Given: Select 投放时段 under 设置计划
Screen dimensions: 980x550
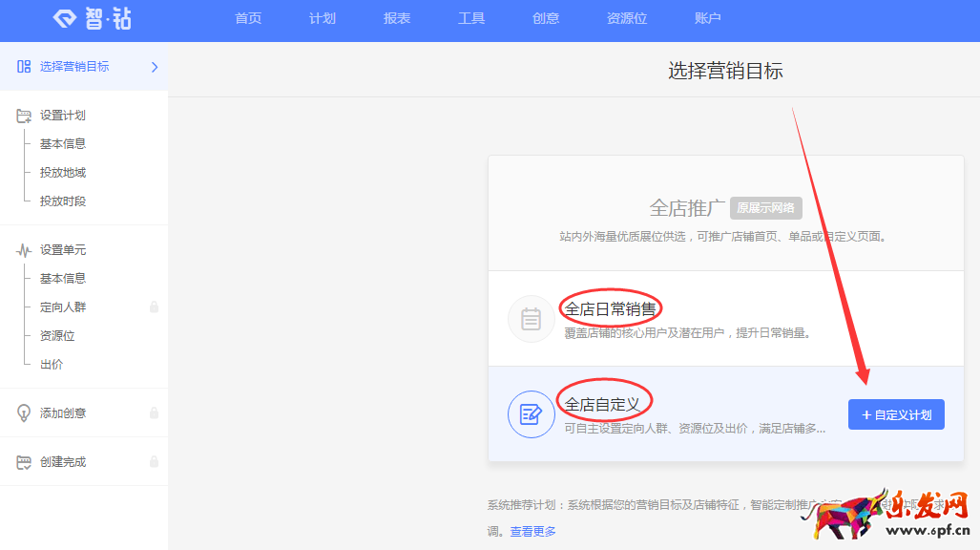Looking at the screenshot, I should [x=63, y=201].
